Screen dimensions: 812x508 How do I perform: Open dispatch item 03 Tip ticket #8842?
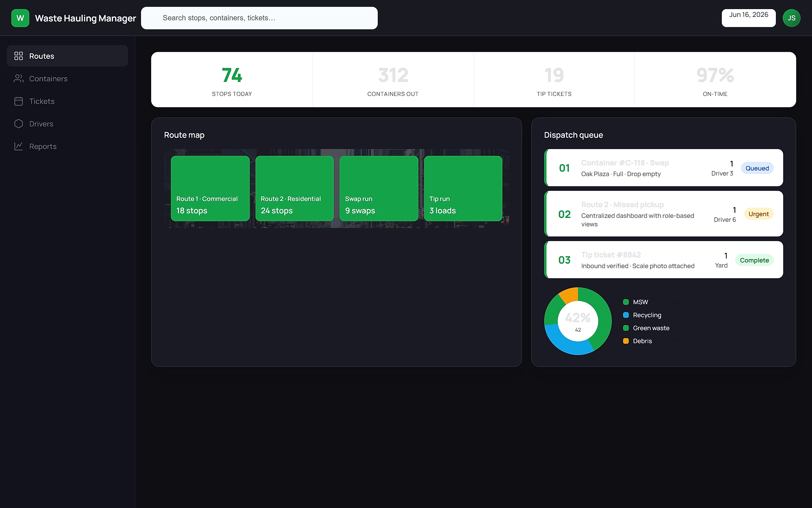tap(663, 260)
